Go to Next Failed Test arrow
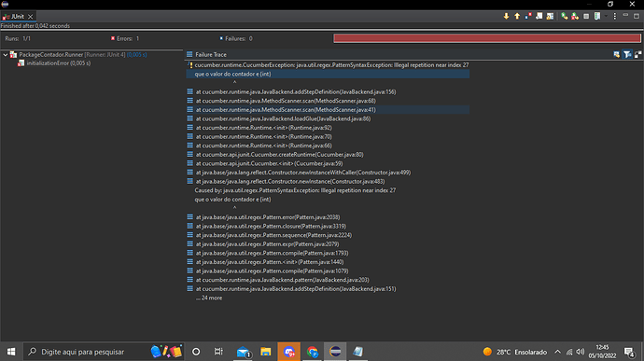644x361 pixels. (x=506, y=16)
